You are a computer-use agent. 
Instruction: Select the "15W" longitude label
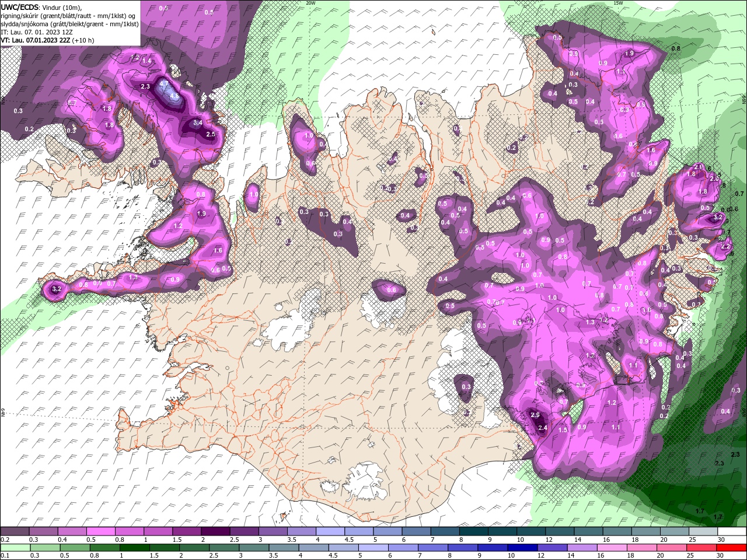pyautogui.click(x=617, y=3)
